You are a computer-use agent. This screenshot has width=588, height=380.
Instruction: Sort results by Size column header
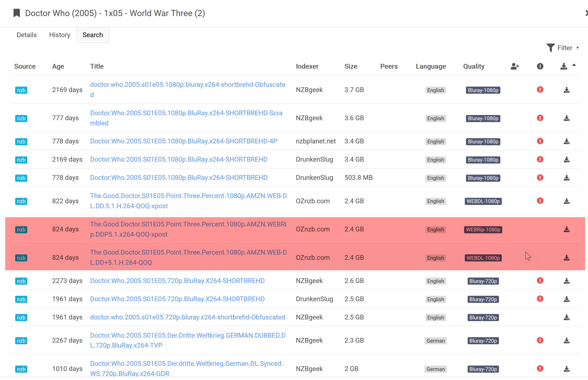(x=351, y=66)
